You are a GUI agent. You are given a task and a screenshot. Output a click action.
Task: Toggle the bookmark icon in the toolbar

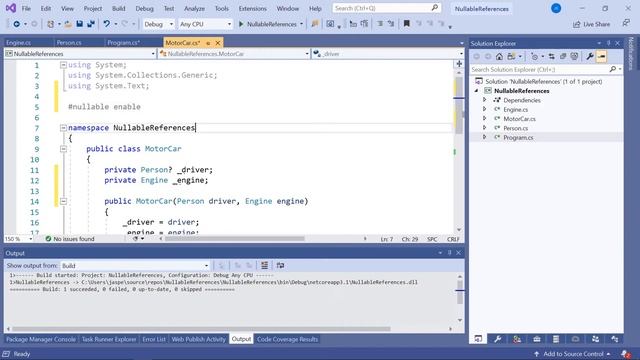coord(407,24)
